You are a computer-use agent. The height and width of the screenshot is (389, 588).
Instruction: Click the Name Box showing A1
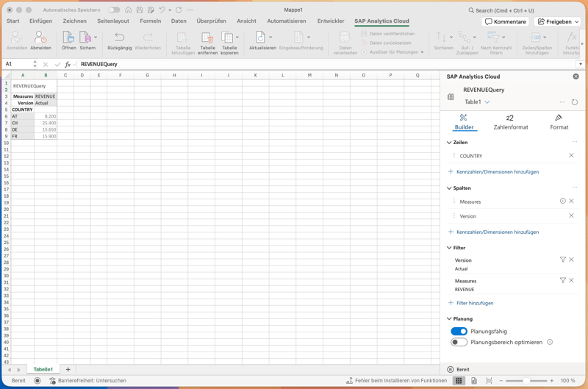point(18,64)
